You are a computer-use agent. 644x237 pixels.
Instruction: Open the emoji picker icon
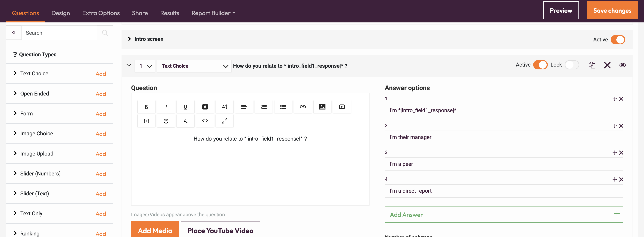pyautogui.click(x=166, y=121)
